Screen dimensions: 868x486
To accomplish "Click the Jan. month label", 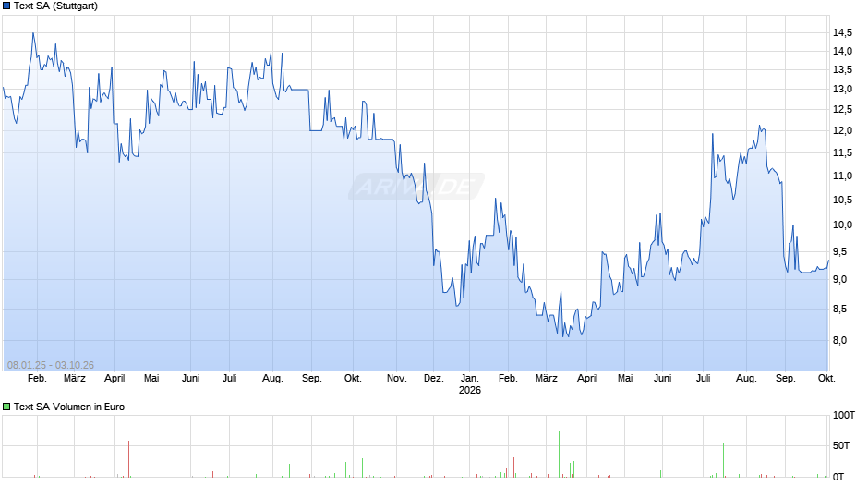I will click(469, 379).
